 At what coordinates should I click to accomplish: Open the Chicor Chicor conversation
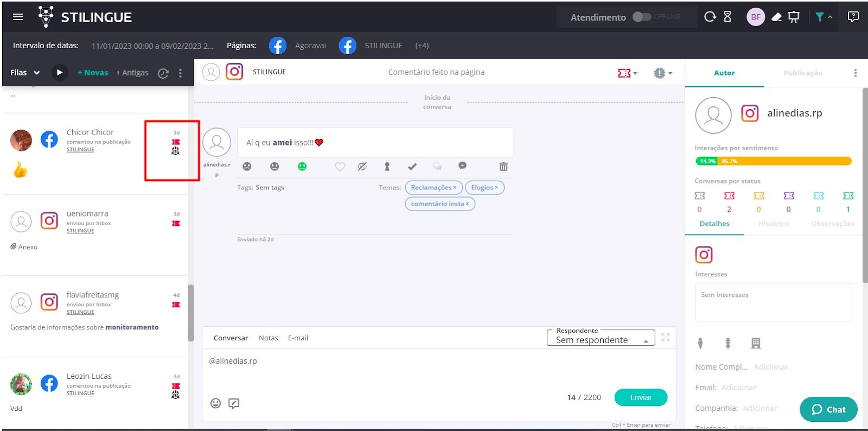(95, 154)
